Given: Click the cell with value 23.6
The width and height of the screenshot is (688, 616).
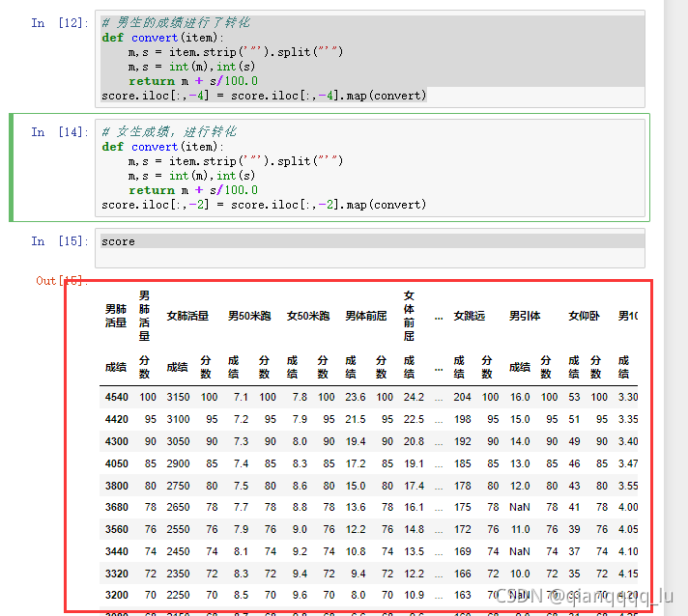Looking at the screenshot, I should pos(356,397).
